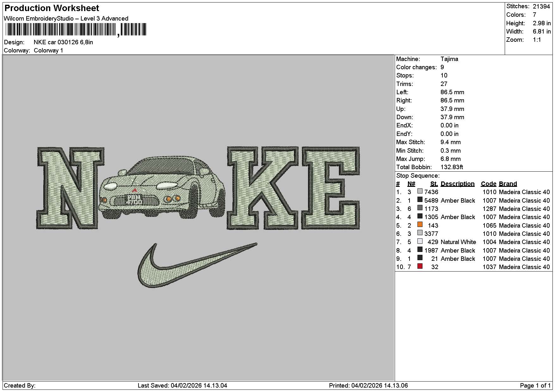Click thread code "1065" in stop row 5

[490, 226]
